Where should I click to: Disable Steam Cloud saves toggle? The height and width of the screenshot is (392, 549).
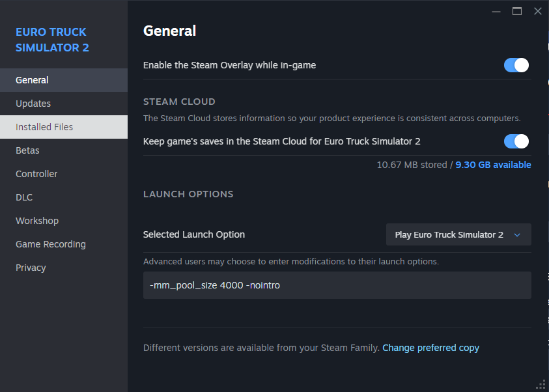(x=516, y=141)
